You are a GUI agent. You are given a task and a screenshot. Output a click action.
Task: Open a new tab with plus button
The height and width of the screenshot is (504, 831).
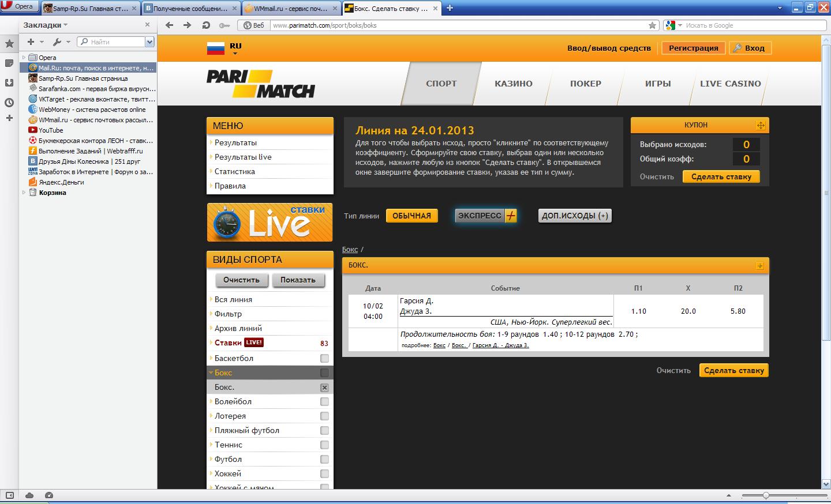[x=450, y=7]
